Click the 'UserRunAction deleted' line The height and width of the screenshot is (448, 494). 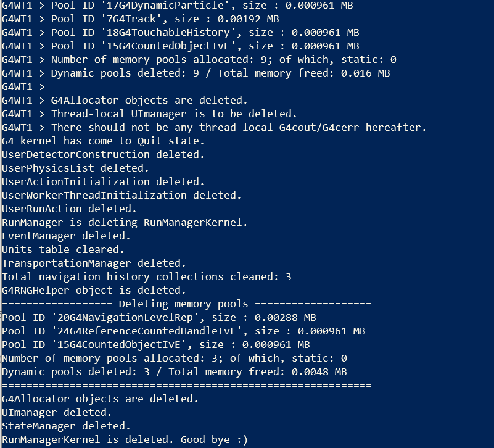(69, 209)
